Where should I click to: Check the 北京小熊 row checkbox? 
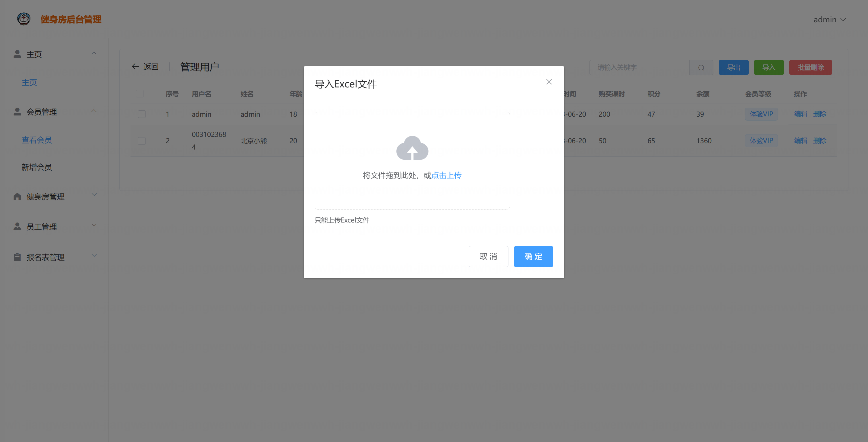(142, 141)
